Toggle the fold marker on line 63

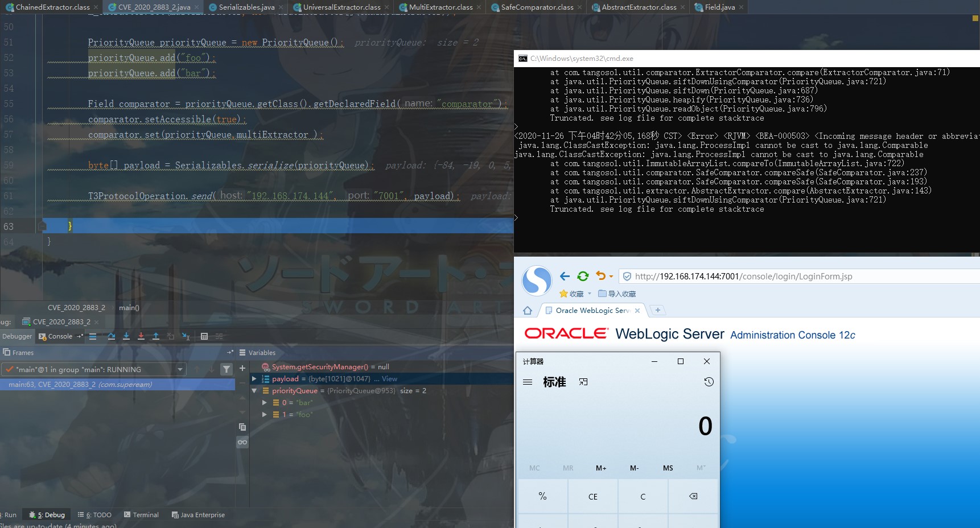pyautogui.click(x=42, y=226)
